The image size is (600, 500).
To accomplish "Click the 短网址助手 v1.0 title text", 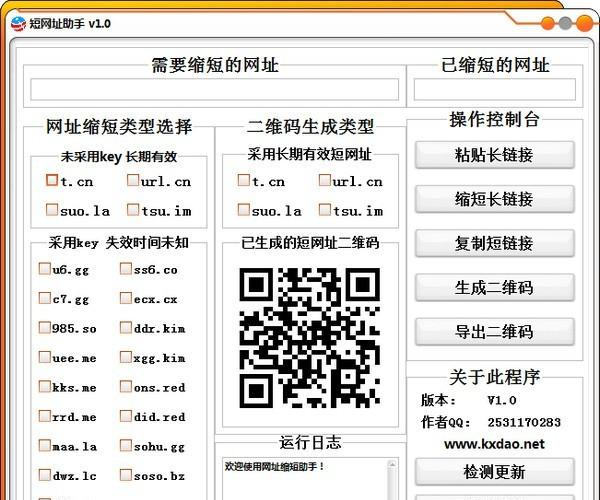I will coord(70,24).
